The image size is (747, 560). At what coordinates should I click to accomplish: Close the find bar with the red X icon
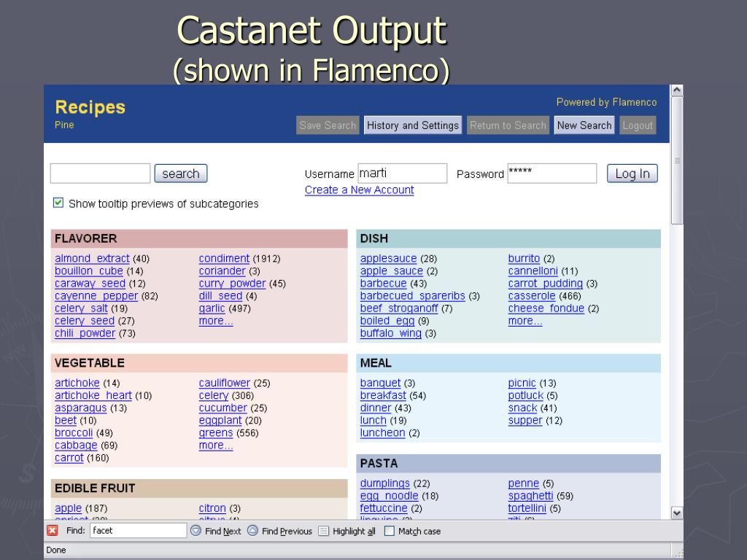point(53,531)
